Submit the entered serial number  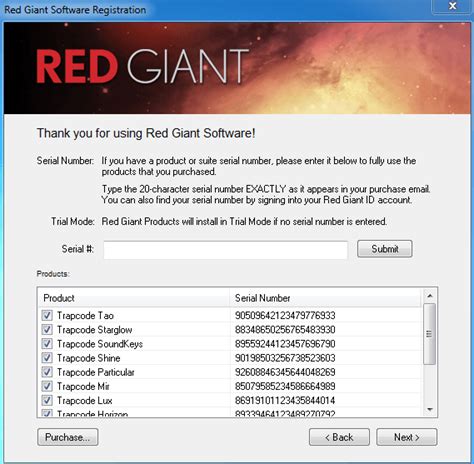385,249
